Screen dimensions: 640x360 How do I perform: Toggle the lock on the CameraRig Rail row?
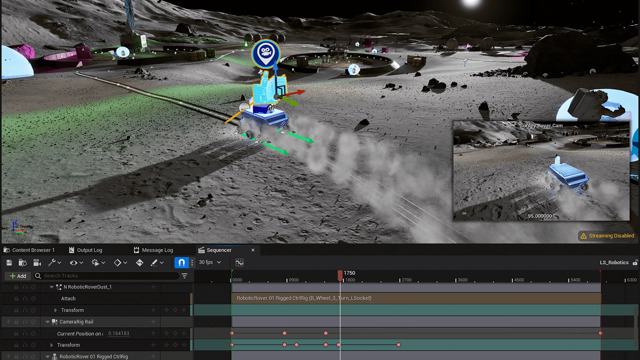pyautogui.click(x=16, y=322)
